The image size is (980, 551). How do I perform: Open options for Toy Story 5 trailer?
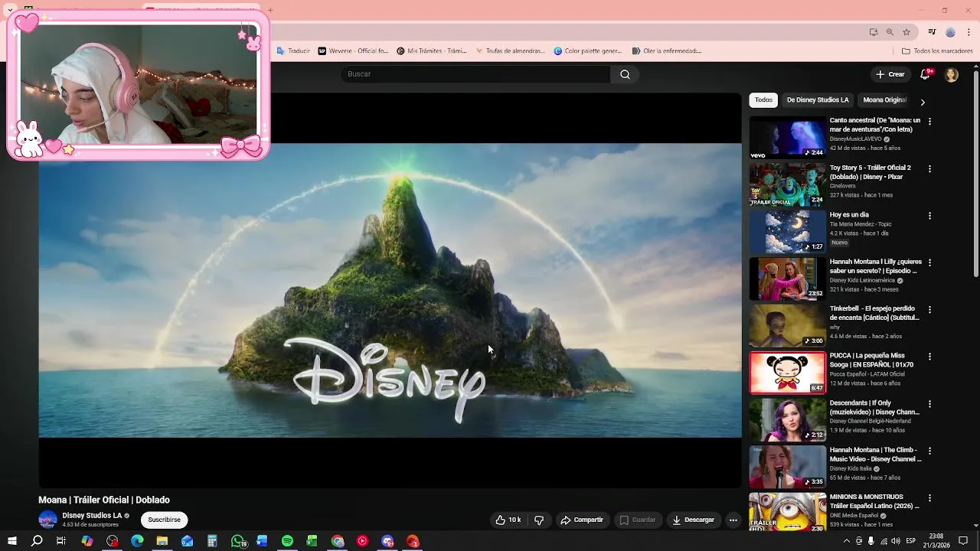[x=929, y=168]
